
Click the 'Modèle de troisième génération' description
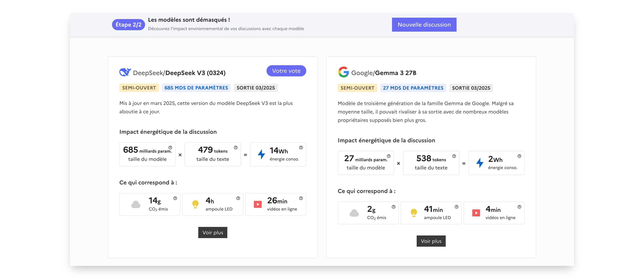point(425,112)
